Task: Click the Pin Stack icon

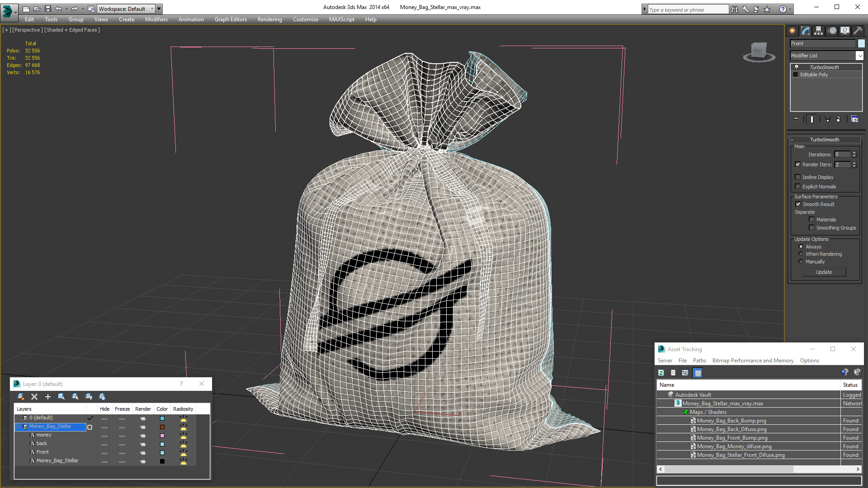Action: click(x=796, y=119)
